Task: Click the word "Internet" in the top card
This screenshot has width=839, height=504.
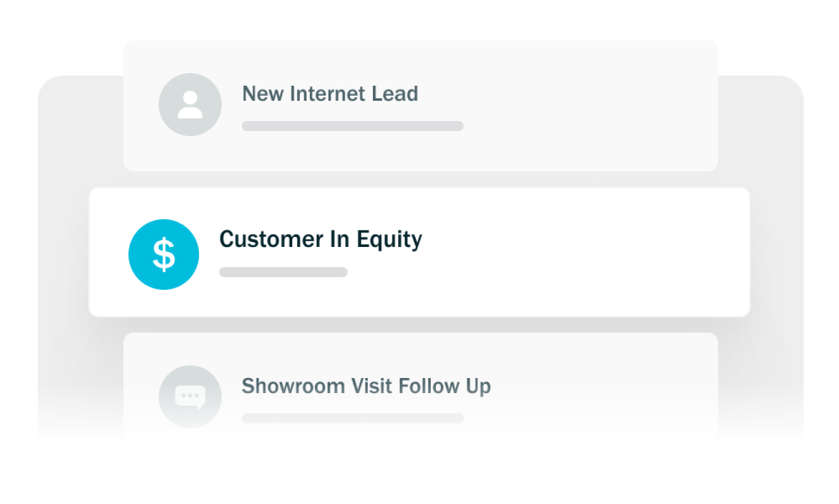Action: pyautogui.click(x=326, y=94)
